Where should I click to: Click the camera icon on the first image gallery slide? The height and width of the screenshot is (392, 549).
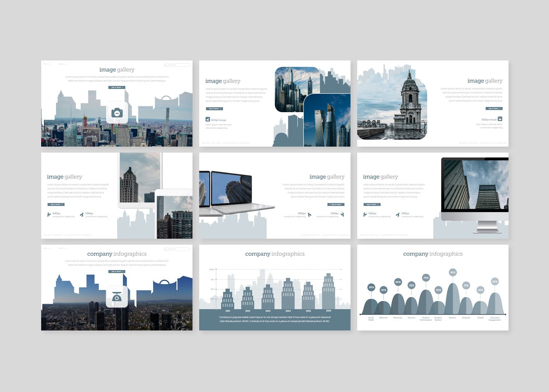coord(117,113)
